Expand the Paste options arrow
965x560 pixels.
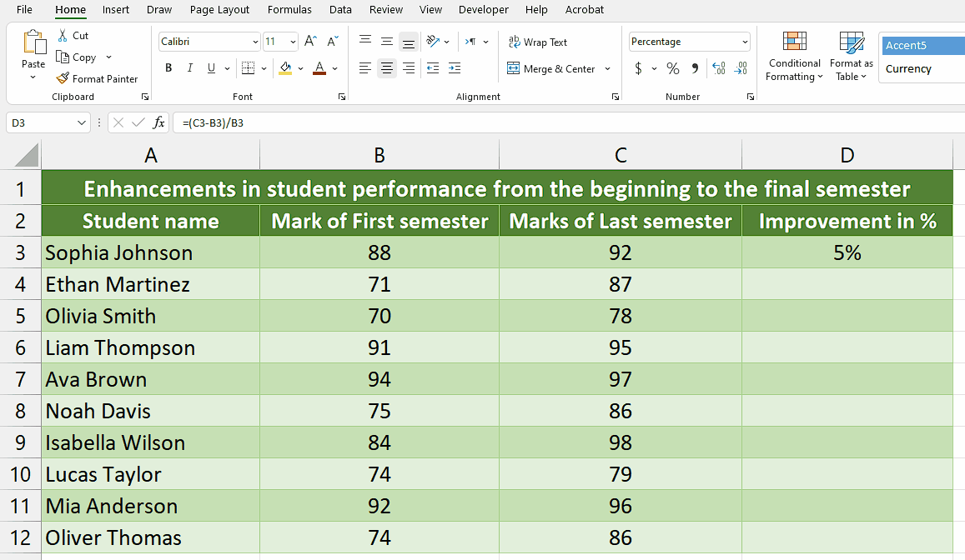pyautogui.click(x=33, y=77)
